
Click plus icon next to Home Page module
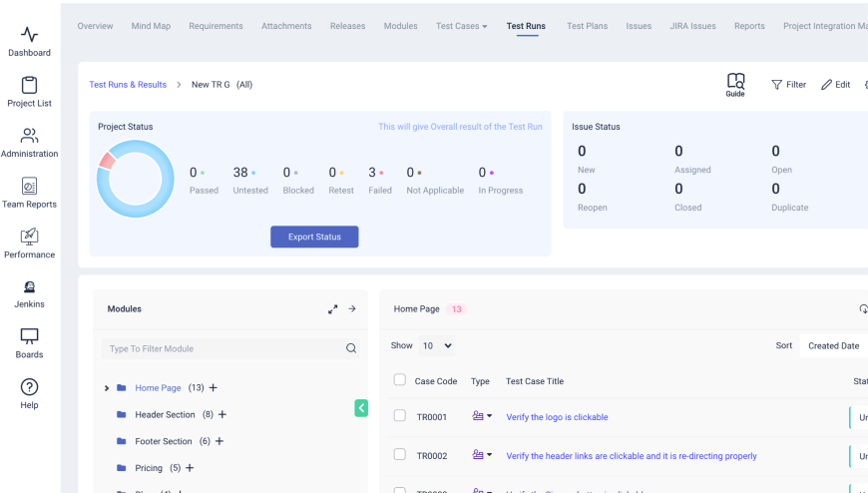coord(214,388)
